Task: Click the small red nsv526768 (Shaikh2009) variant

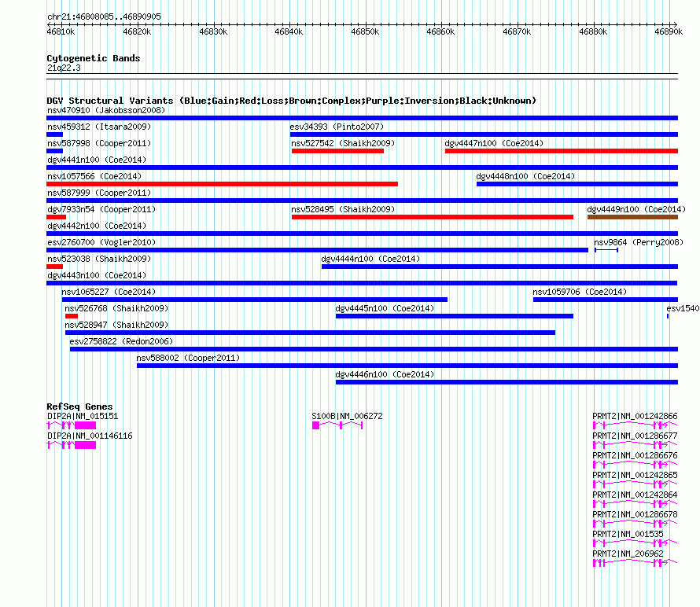Action: (72, 316)
